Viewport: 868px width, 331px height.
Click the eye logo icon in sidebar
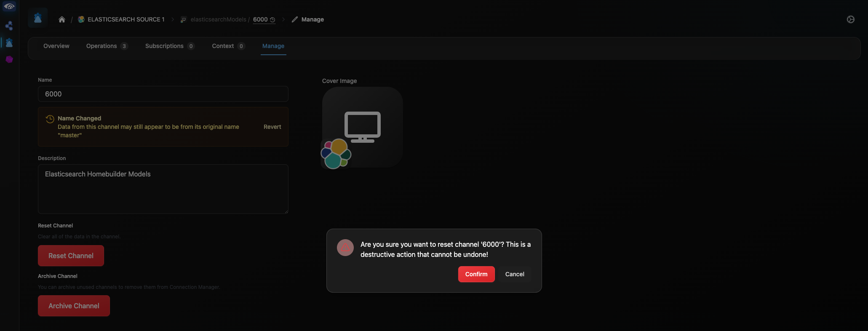click(9, 7)
